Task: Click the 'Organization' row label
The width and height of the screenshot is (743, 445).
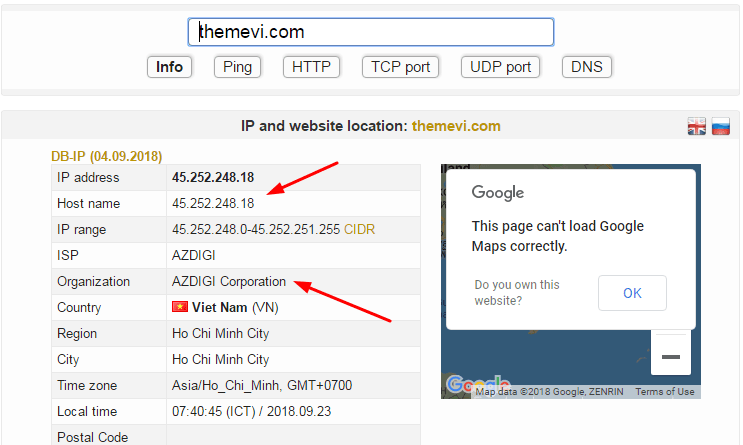Action: (93, 282)
